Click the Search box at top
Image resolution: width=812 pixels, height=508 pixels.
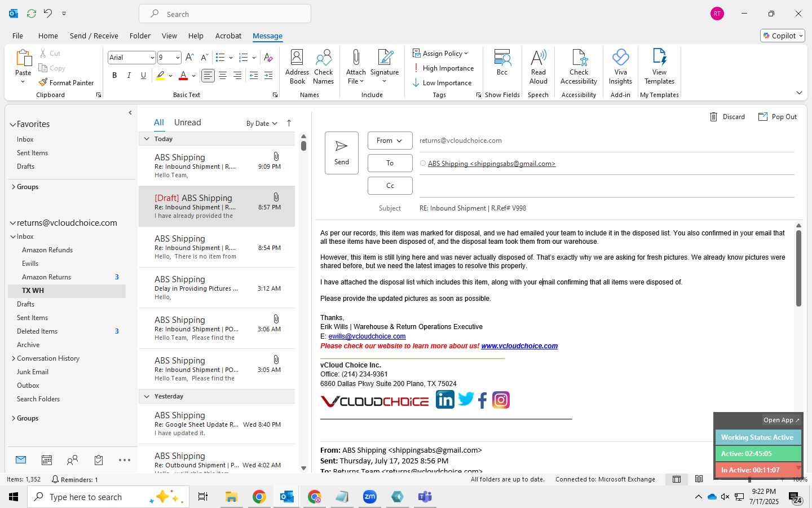(x=225, y=14)
